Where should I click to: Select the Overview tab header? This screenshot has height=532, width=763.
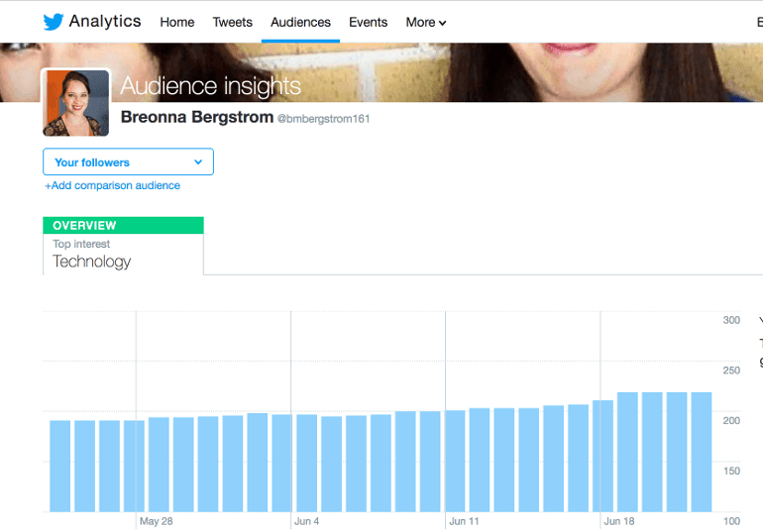tap(123, 225)
